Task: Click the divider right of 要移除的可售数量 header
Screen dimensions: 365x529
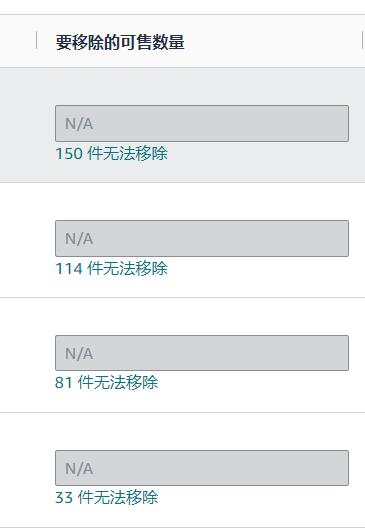Action: pos(363,40)
